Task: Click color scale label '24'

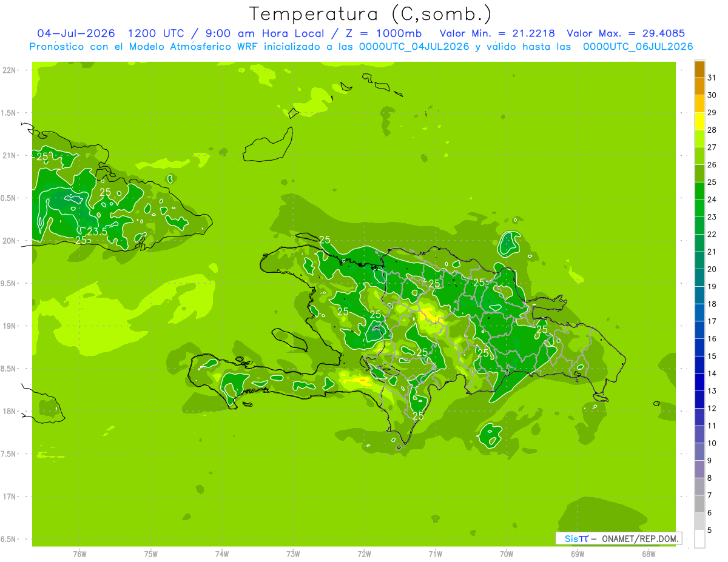Action: coord(712,199)
